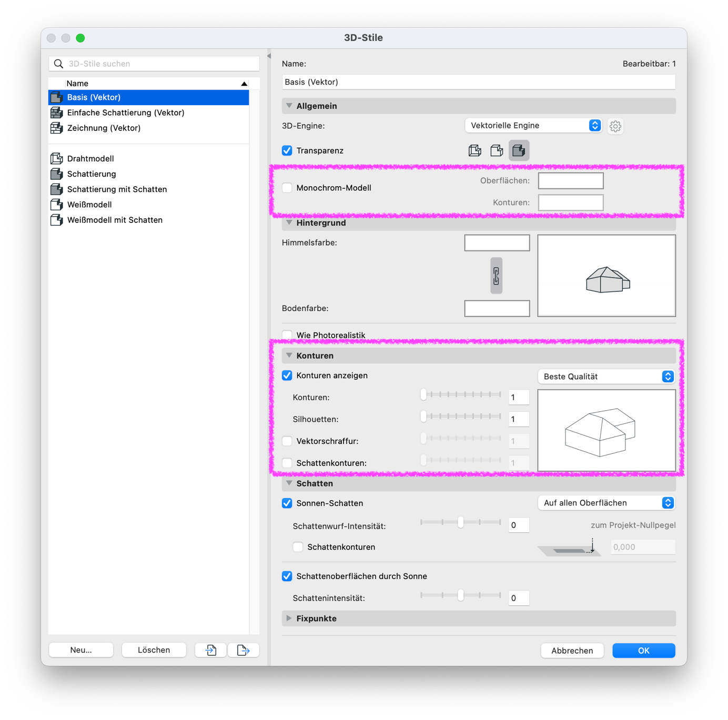Collapse the Schatten section
Screen dimensions: 728x720
pos(289,483)
